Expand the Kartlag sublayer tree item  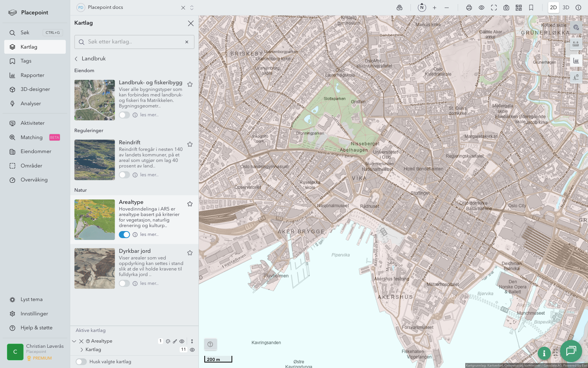pyautogui.click(x=82, y=350)
